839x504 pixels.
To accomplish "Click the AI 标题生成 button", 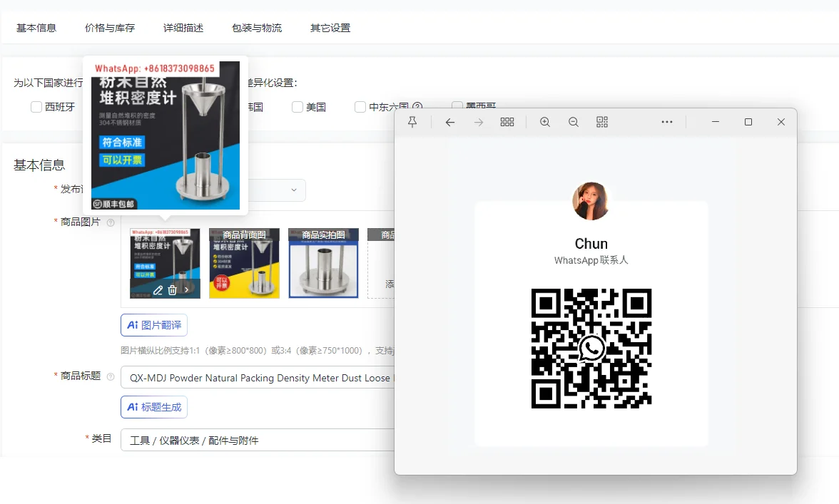I will 154,407.
